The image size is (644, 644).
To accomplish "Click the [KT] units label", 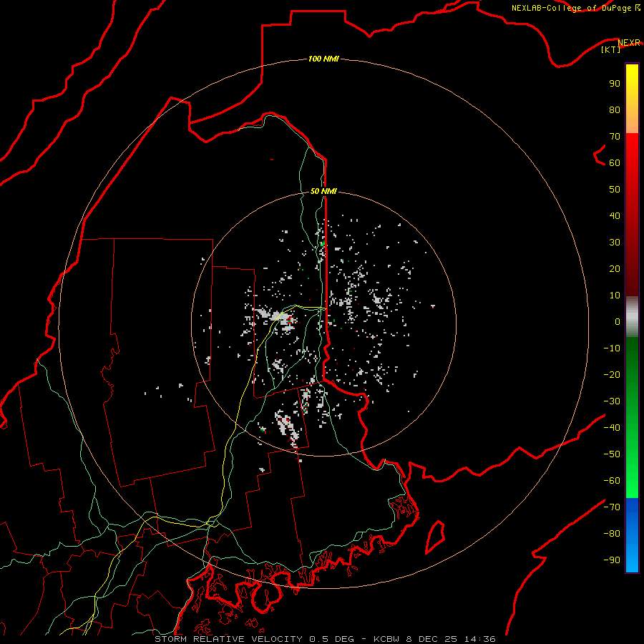I will point(611,49).
